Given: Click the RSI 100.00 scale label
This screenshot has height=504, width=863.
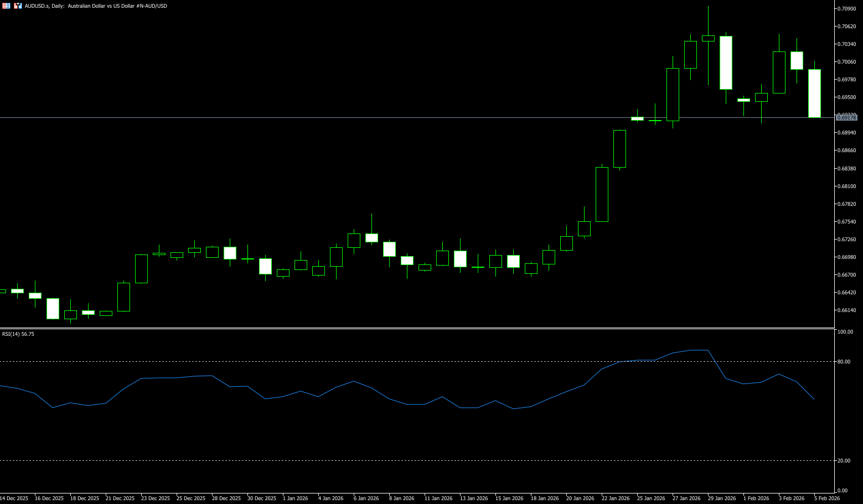Looking at the screenshot, I should [x=845, y=332].
